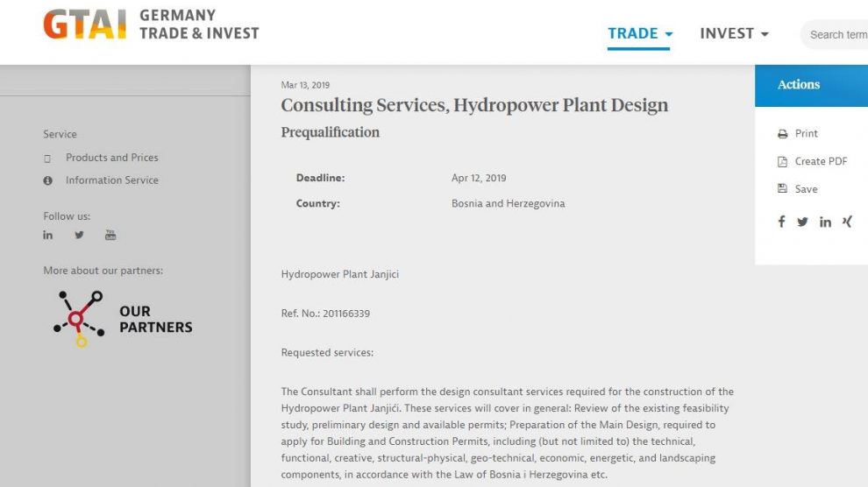This screenshot has height=487, width=868.
Task: Share on Facebook from the Actions panel
Action: [x=781, y=222]
